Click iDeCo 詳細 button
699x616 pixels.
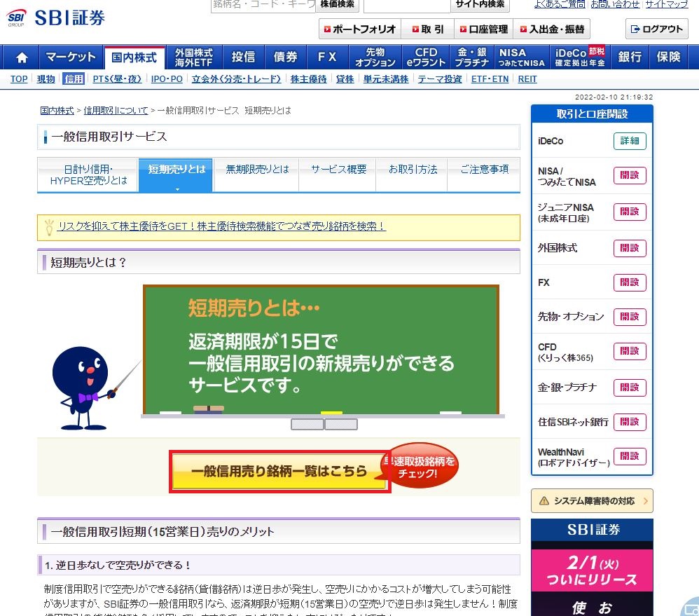coord(630,141)
